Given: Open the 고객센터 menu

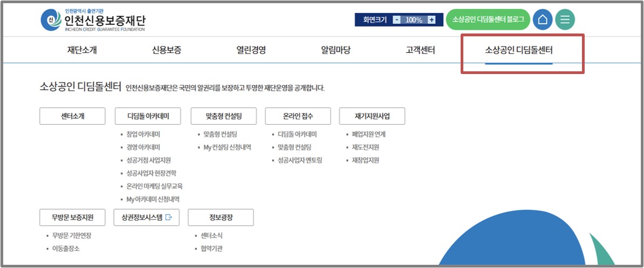Looking at the screenshot, I should (420, 51).
